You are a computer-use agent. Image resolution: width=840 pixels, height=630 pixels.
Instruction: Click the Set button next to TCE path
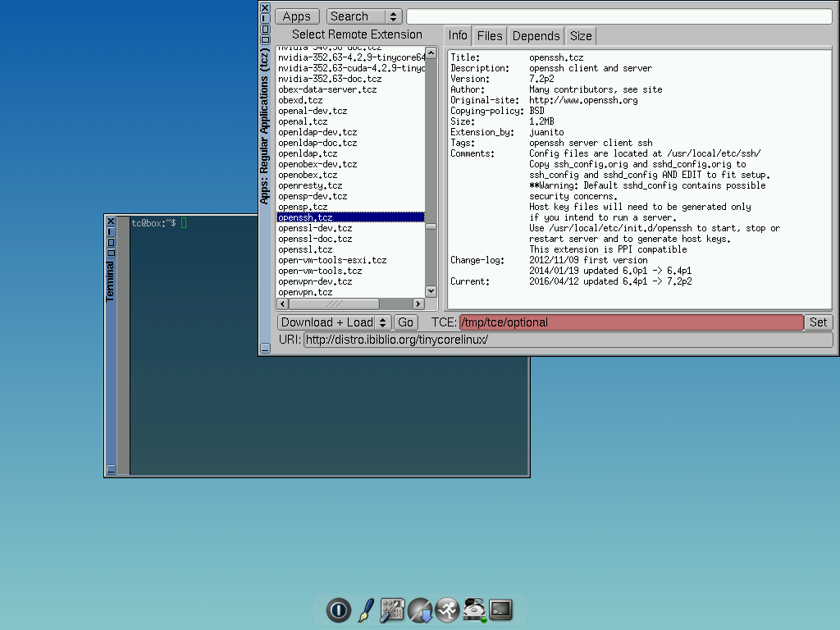click(818, 322)
